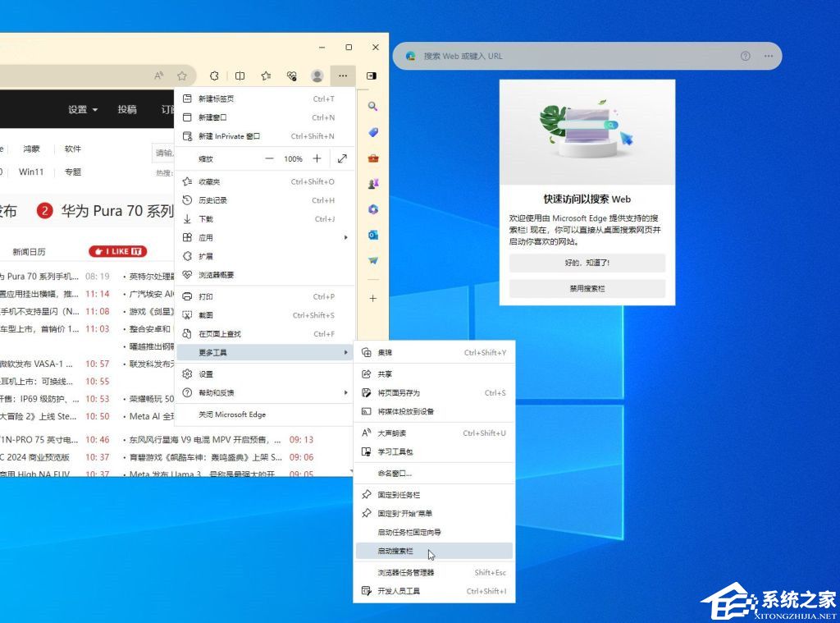Choose 将页面另存为 submenu item
The width and height of the screenshot is (840, 623).
(434, 393)
